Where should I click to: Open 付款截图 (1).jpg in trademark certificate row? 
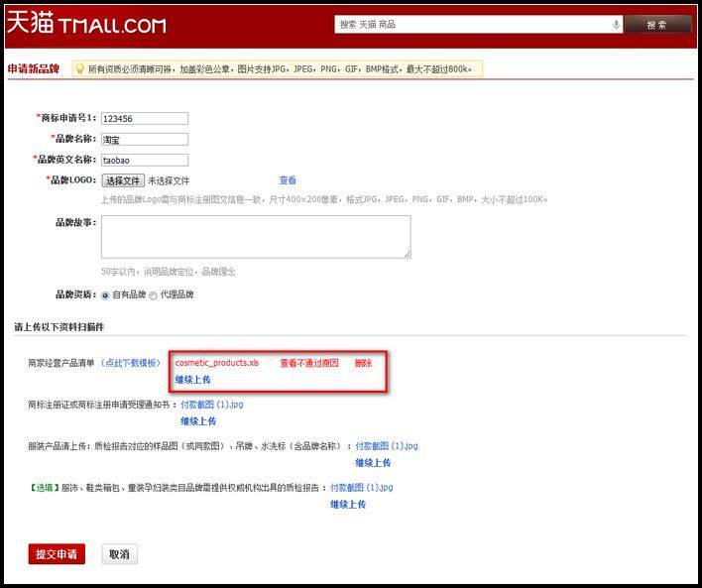pyautogui.click(x=212, y=405)
